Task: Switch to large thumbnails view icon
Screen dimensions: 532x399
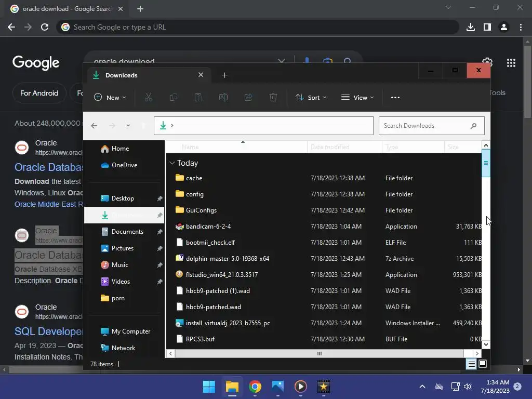Action: click(x=483, y=364)
